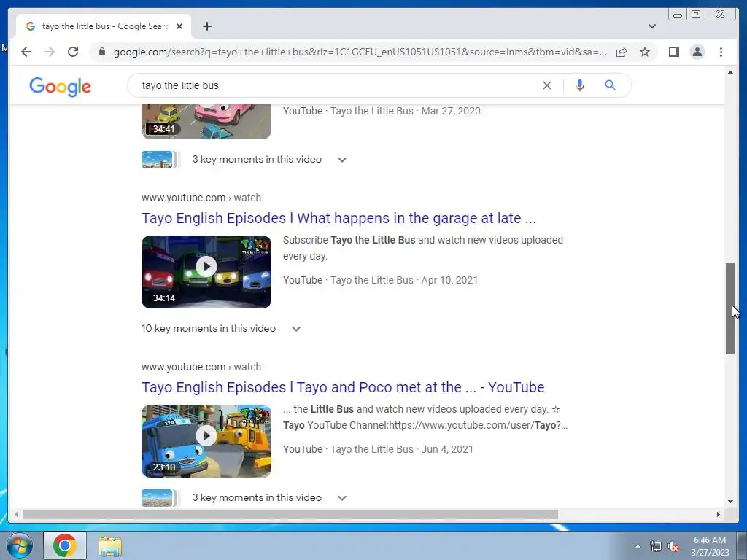Go back to the previous page

click(x=26, y=52)
